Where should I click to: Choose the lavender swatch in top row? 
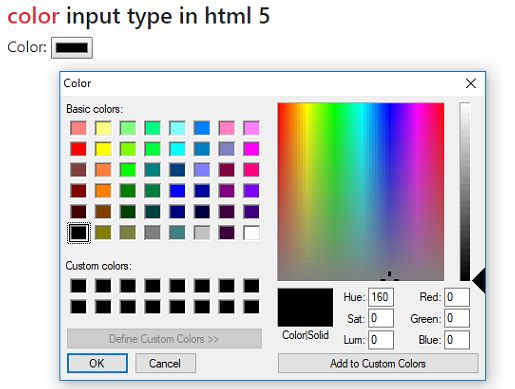tap(251, 128)
